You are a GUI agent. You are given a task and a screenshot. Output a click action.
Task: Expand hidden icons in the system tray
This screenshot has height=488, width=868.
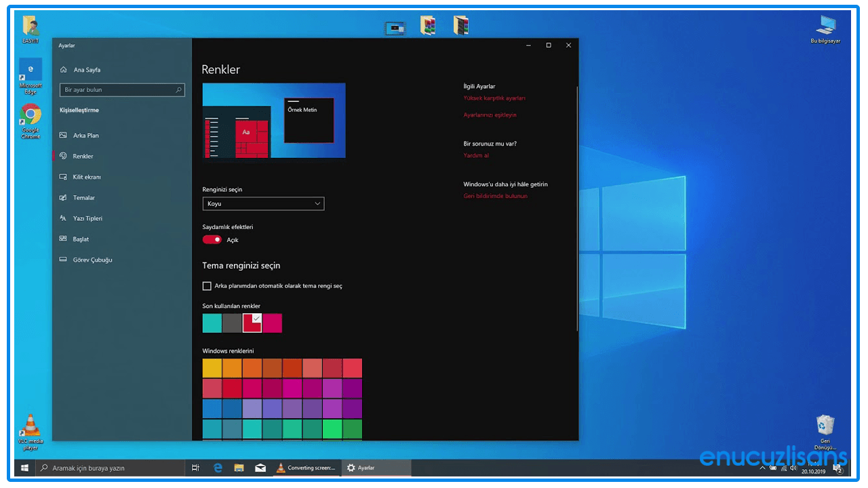coord(762,468)
